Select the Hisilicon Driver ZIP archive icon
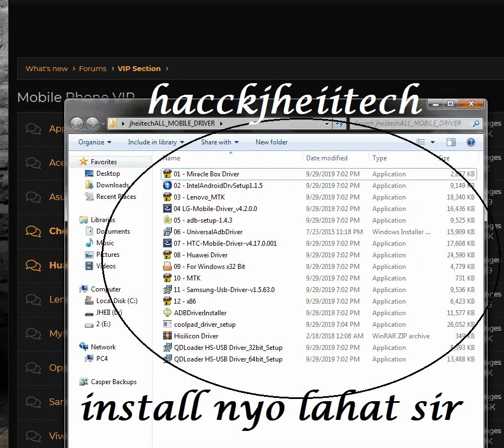Image resolution: width=504 pixels, height=448 pixels. pos(167,336)
